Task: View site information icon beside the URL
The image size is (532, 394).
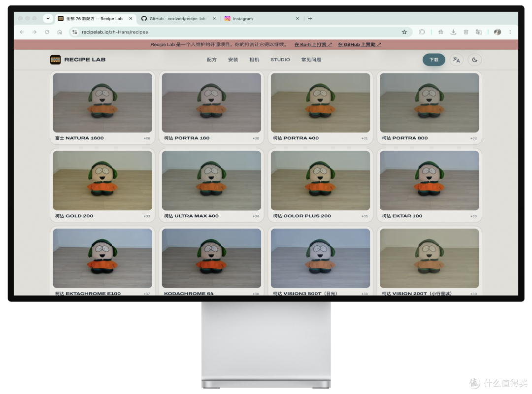Action: [75, 32]
